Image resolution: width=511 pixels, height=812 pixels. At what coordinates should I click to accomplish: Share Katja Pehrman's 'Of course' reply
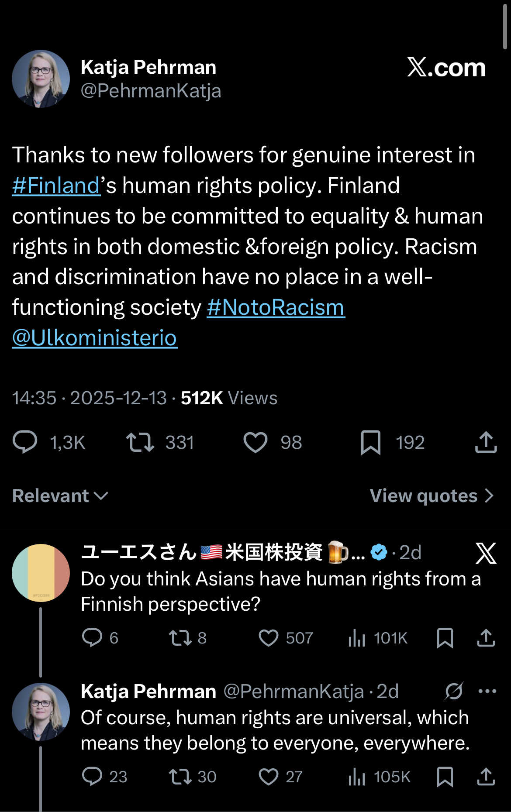click(x=486, y=777)
